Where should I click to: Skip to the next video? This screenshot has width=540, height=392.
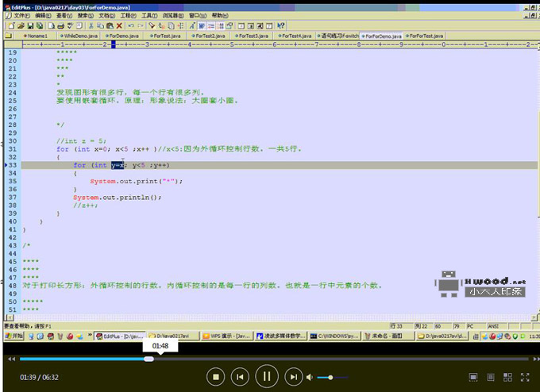[x=293, y=377]
